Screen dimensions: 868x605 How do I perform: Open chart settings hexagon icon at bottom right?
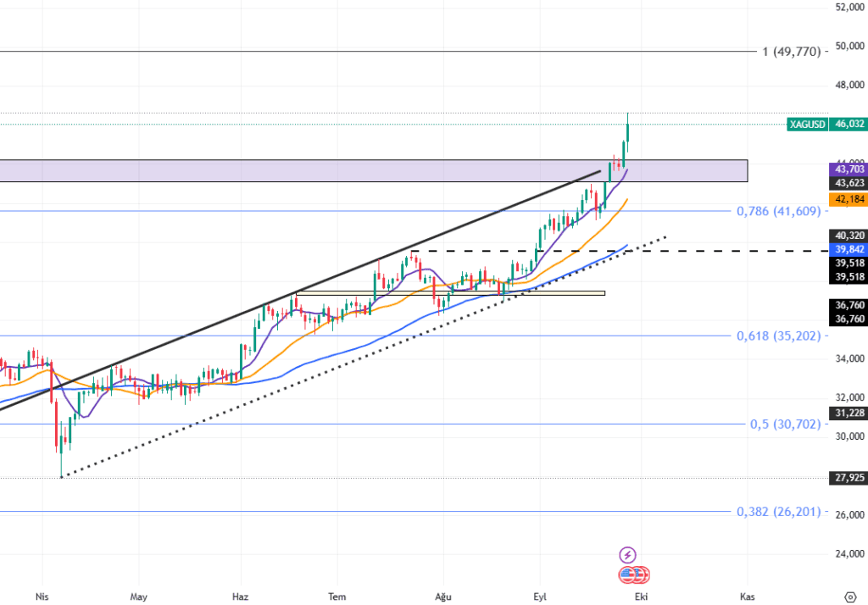click(x=850, y=597)
